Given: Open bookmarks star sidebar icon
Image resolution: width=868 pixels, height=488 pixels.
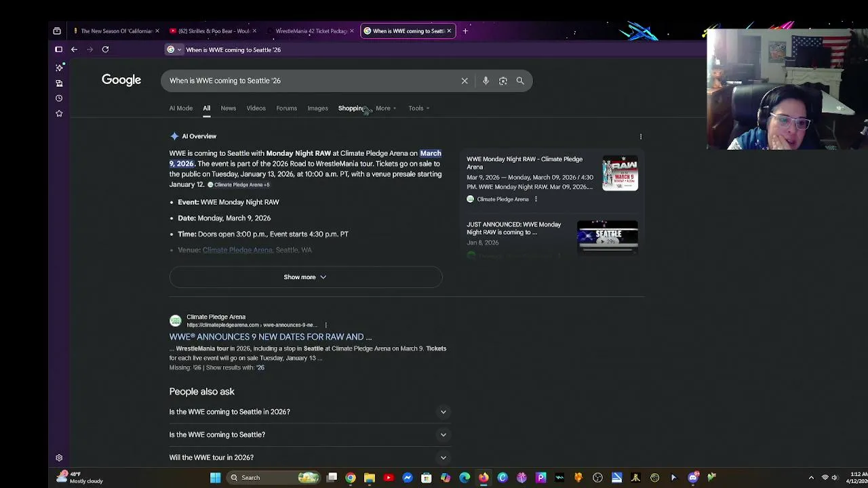Looking at the screenshot, I should [x=59, y=113].
